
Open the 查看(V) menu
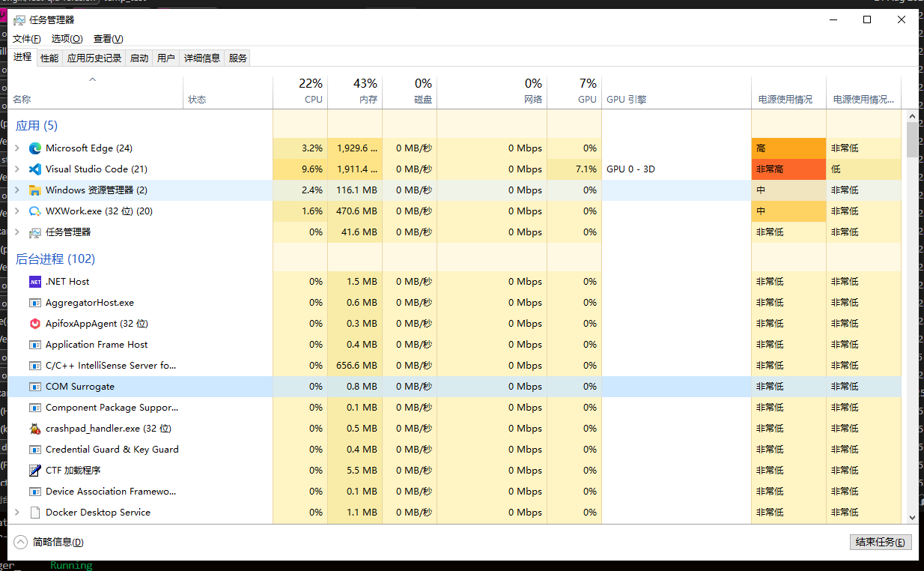click(x=109, y=39)
